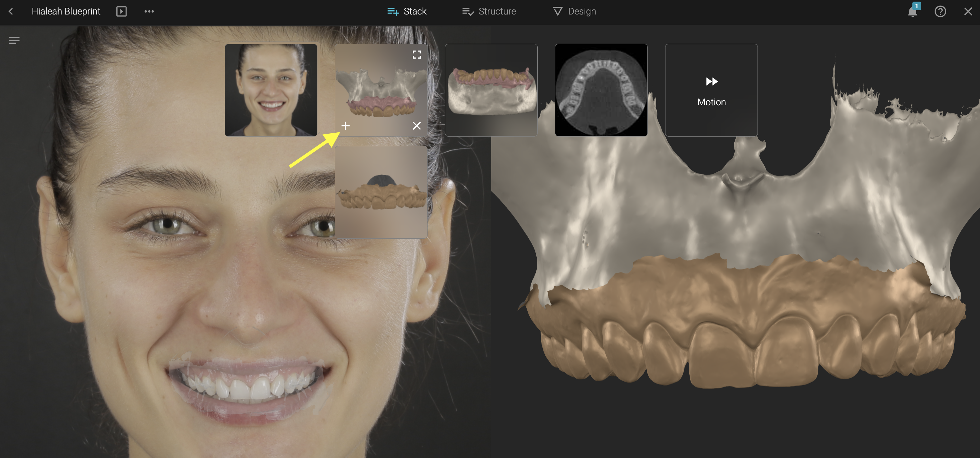Click the Hialeah Blueprint title text

[x=66, y=11]
